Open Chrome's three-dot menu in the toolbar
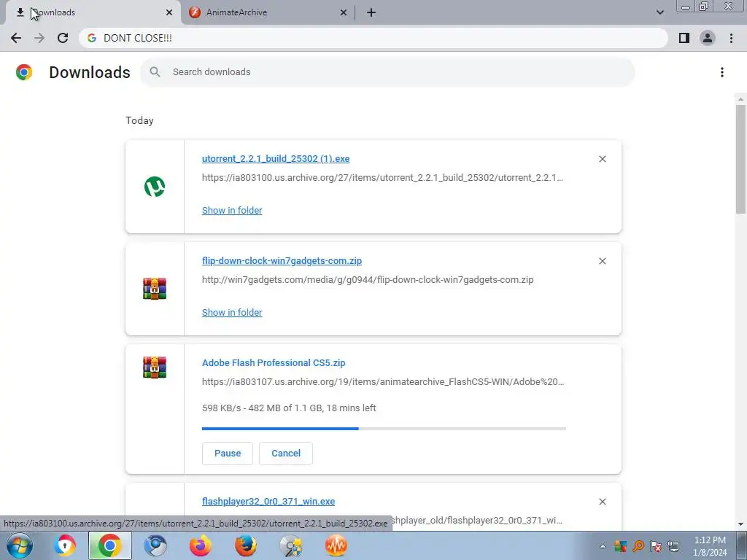 tap(731, 38)
